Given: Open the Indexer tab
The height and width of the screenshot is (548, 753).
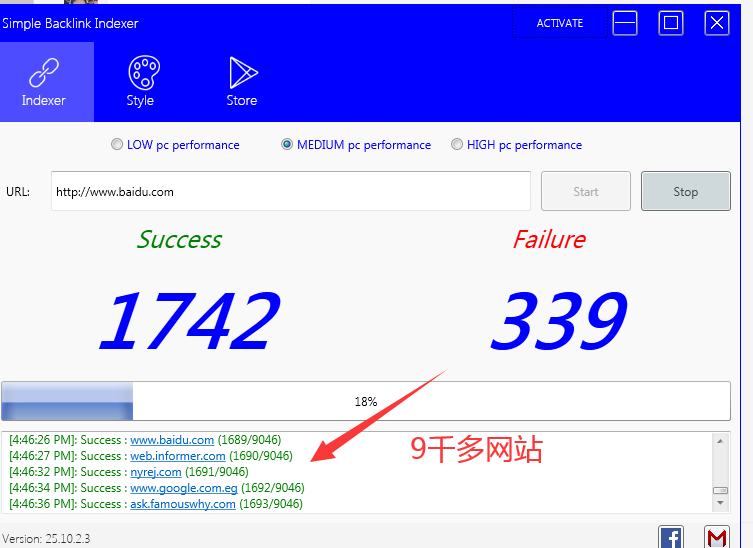Looking at the screenshot, I should point(47,82).
